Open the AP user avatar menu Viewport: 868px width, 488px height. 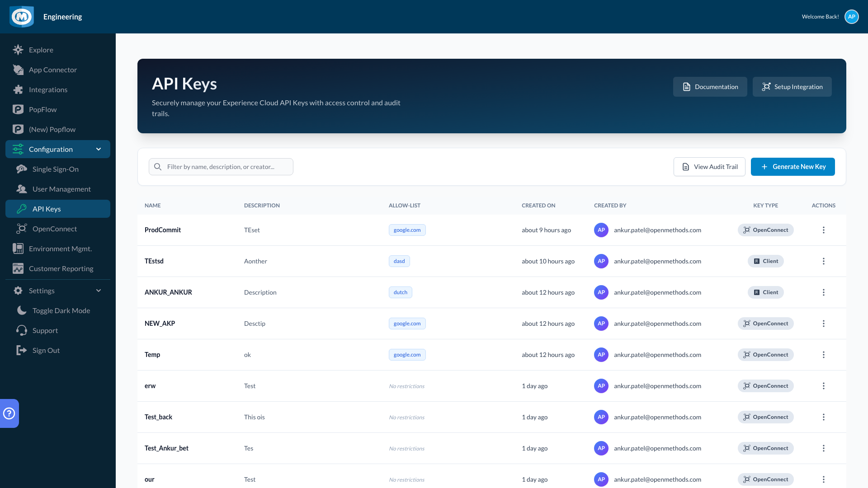point(852,17)
